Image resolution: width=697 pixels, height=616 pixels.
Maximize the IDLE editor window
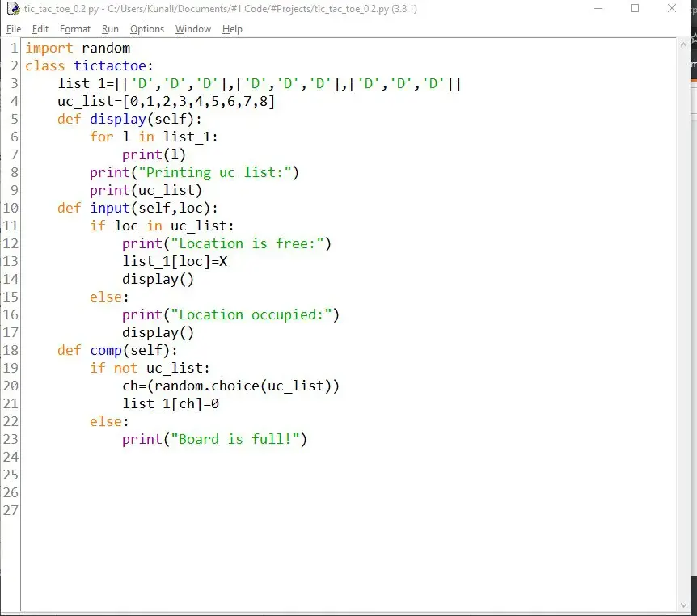coord(635,8)
